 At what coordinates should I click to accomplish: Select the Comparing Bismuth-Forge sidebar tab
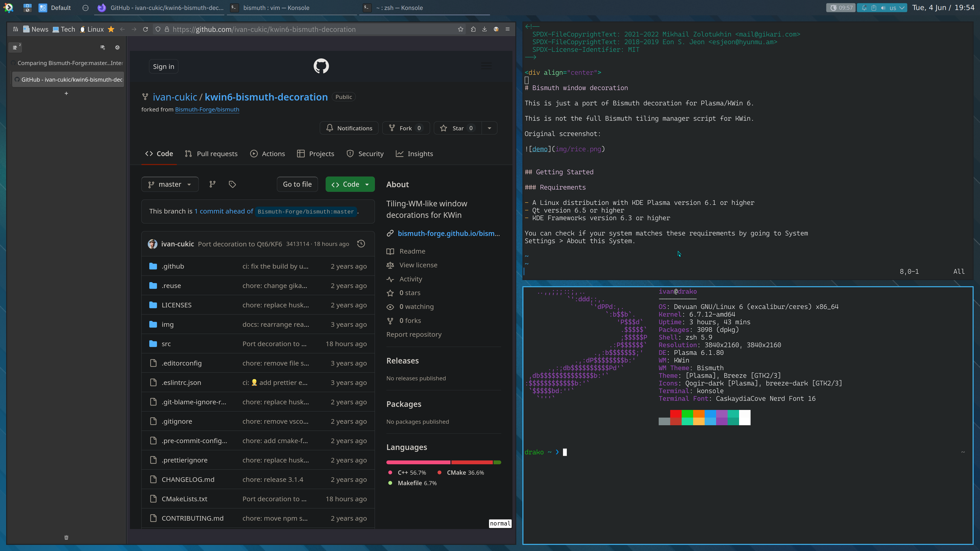tap(68, 63)
